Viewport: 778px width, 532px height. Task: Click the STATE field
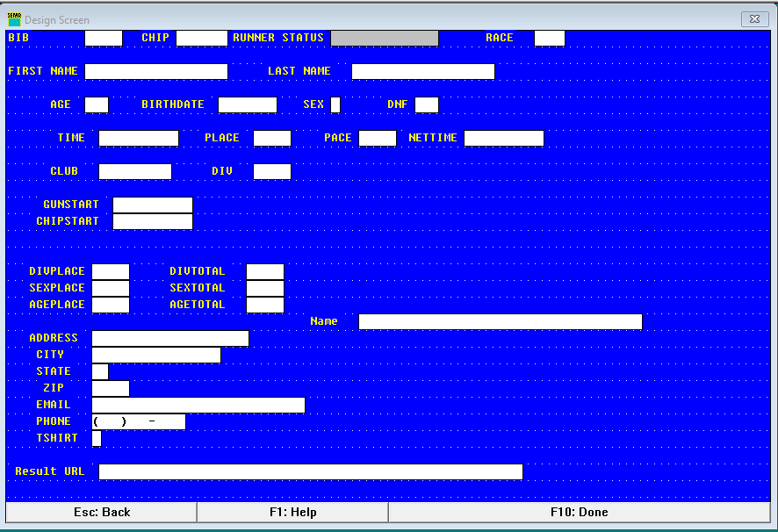click(x=100, y=371)
